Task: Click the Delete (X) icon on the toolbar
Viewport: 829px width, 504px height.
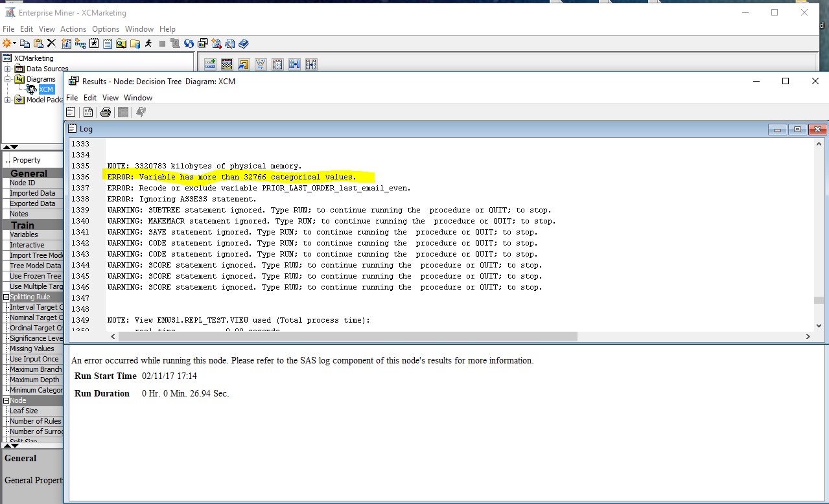Action: (x=51, y=43)
